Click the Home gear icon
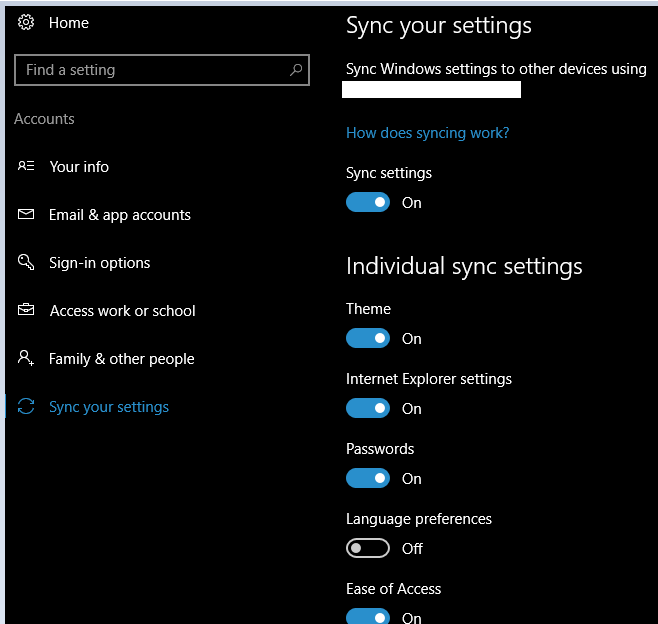This screenshot has width=658, height=624. (x=26, y=22)
